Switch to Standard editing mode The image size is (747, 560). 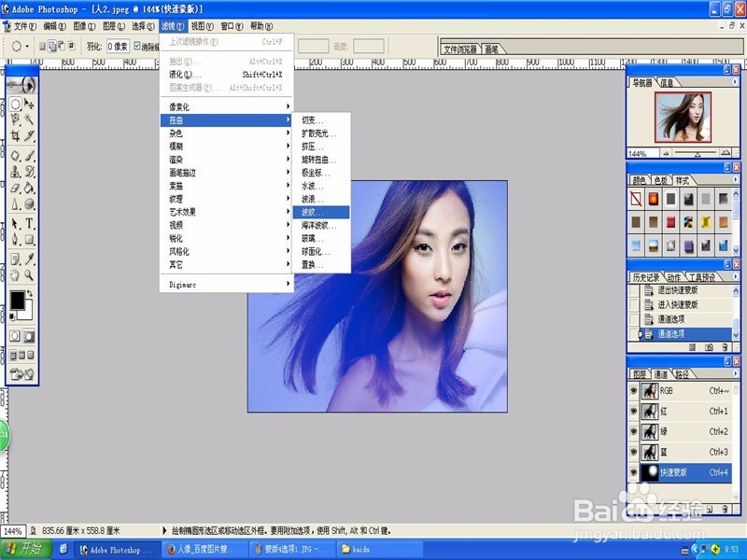click(x=15, y=336)
